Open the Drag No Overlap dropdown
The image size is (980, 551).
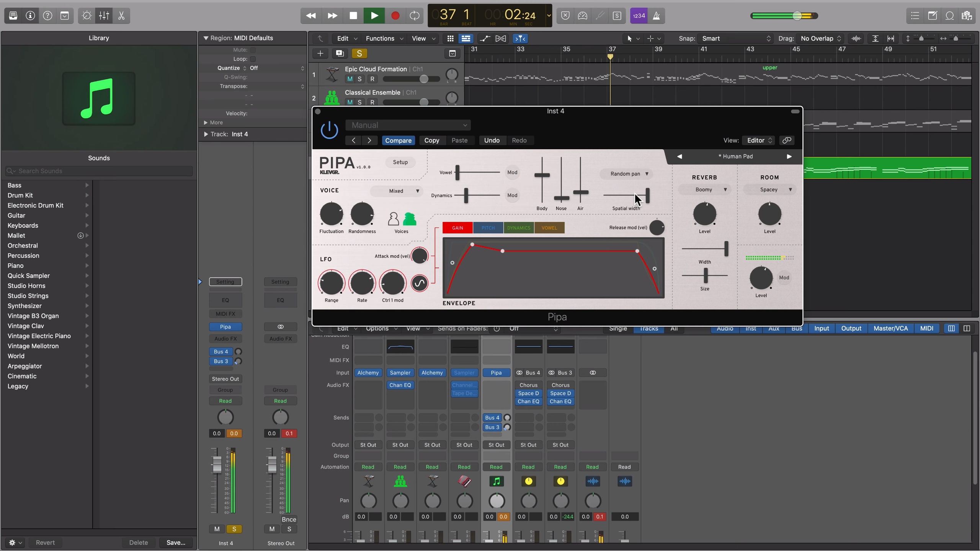coord(820,39)
